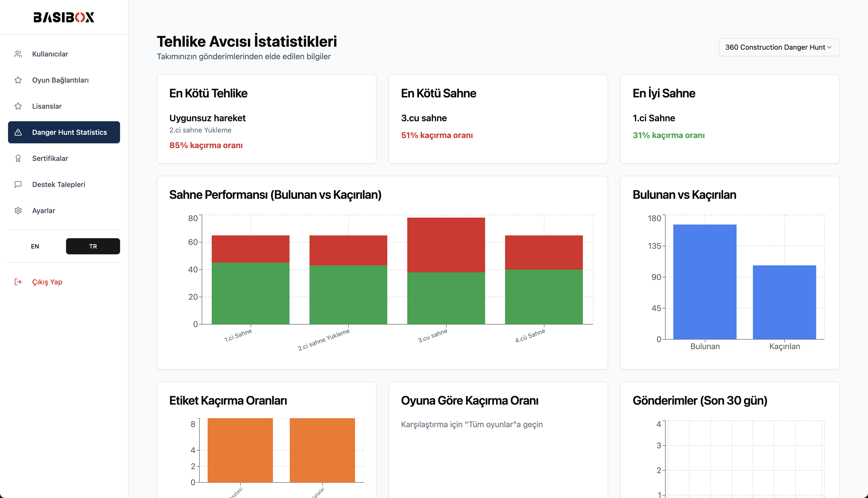
Task: Navigate to Destek Talepleri section
Action: click(x=59, y=184)
